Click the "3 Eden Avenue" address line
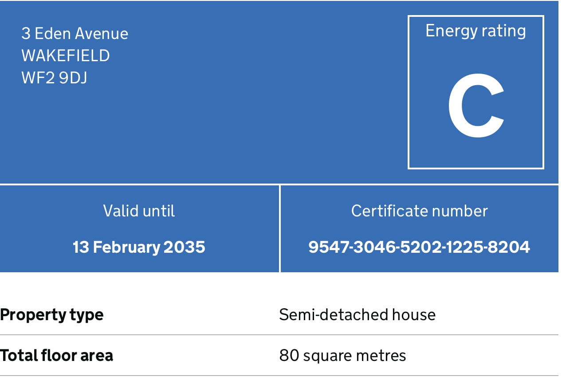This screenshot has height=392, width=566. [75, 34]
